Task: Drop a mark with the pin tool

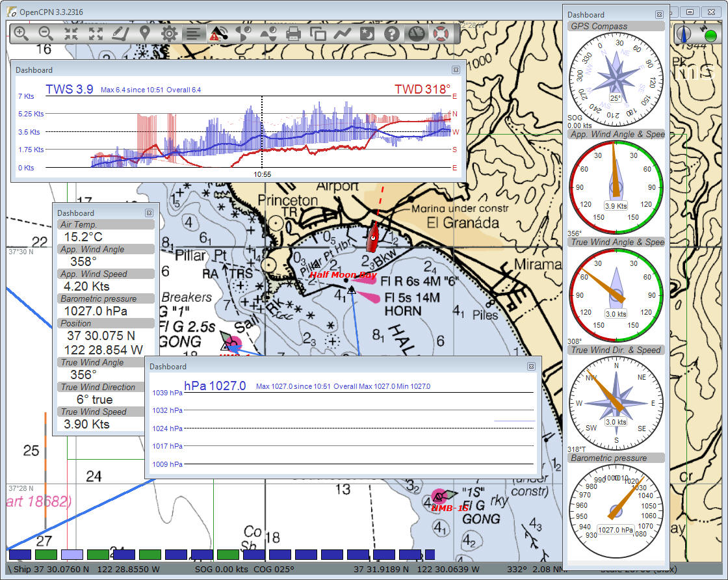Action: click(144, 34)
